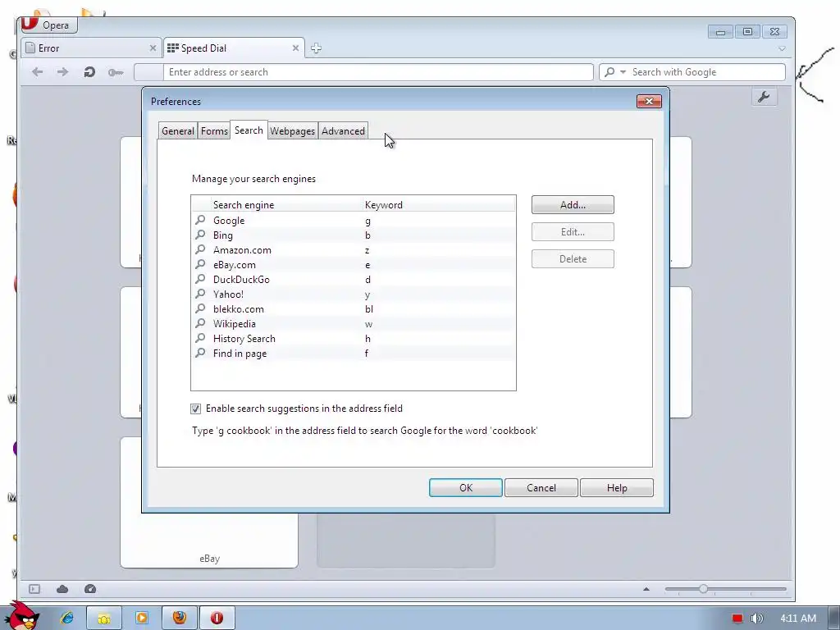Switch to the Speed Dial tab
The height and width of the screenshot is (630, 840).
tap(234, 48)
